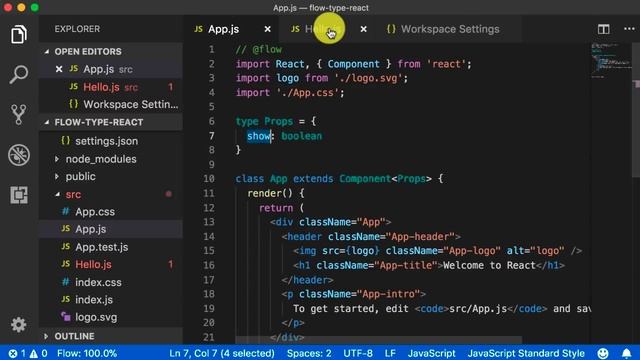Select App.js in the src folder
The width and height of the screenshot is (640, 360).
[x=111, y=229]
